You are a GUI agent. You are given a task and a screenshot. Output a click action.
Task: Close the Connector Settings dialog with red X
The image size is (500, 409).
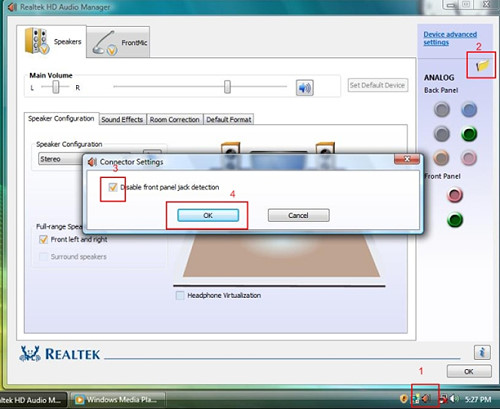(407, 159)
